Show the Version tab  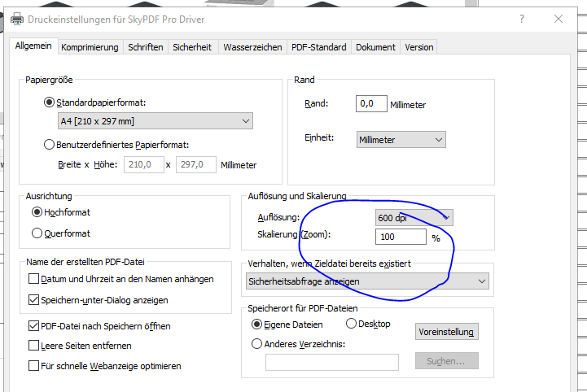coord(419,47)
